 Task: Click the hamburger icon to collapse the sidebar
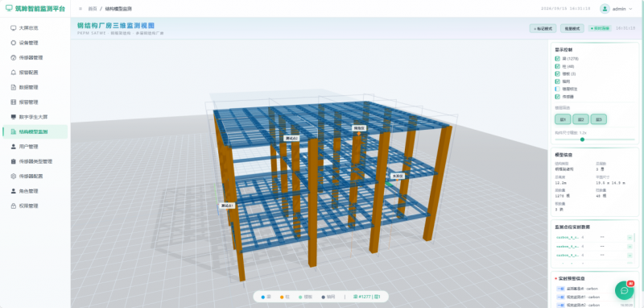click(80, 9)
